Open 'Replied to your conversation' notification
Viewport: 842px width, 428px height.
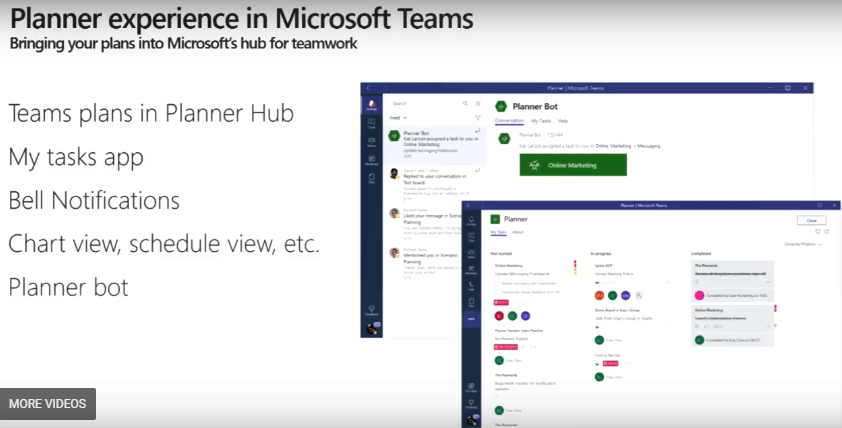pyautogui.click(x=436, y=184)
